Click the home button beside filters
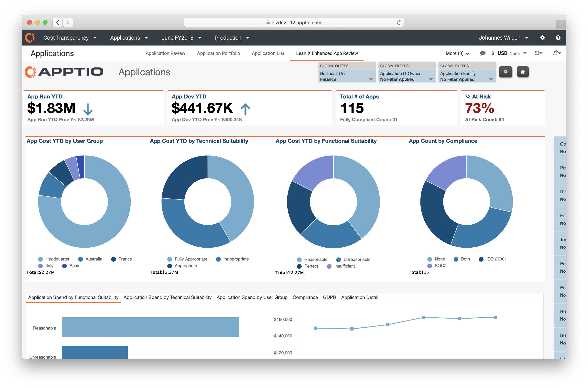The image size is (588, 388). coord(523,72)
